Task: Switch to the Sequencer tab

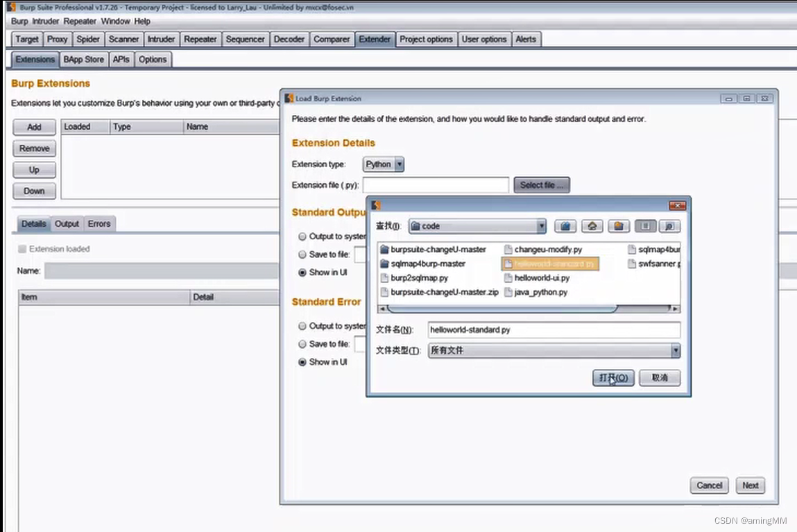Action: point(245,39)
